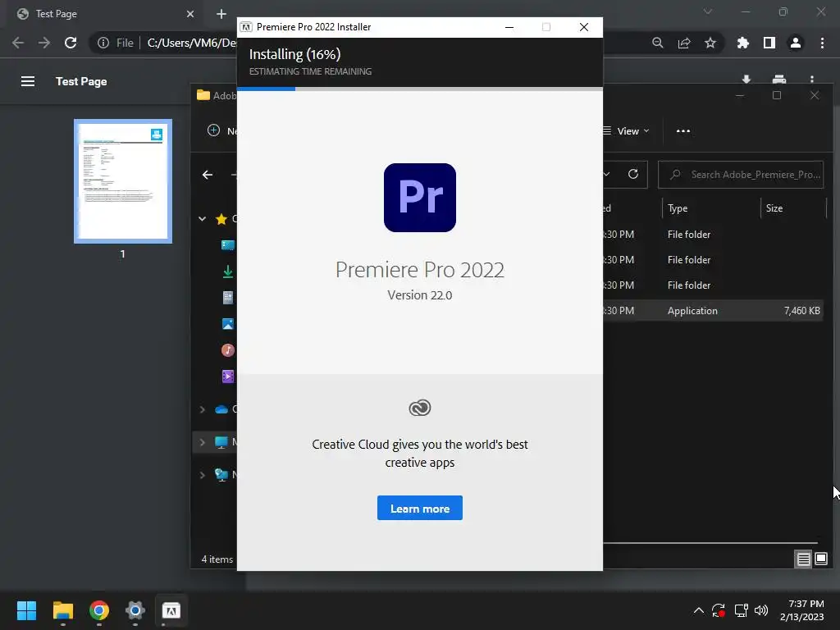Click the installation progress bar
The image size is (840, 630).
(x=419, y=89)
